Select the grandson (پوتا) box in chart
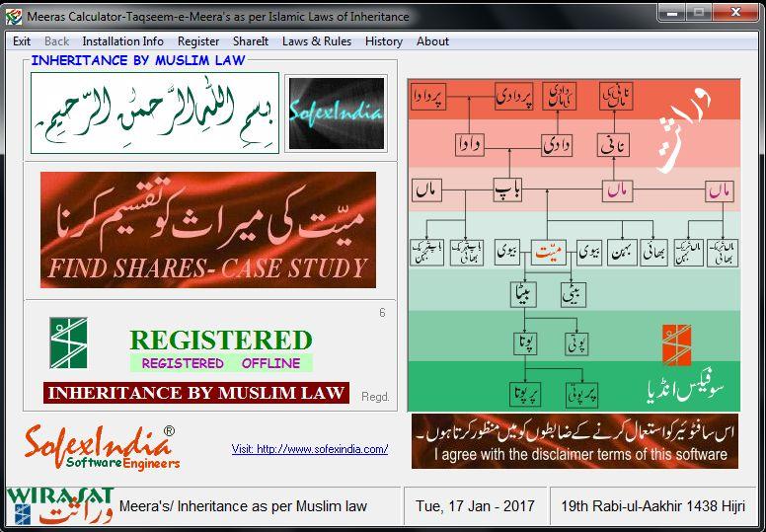 [x=525, y=343]
